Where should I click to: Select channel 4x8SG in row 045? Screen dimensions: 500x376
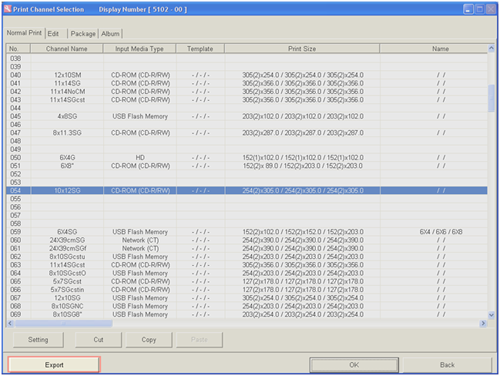pyautogui.click(x=67, y=116)
